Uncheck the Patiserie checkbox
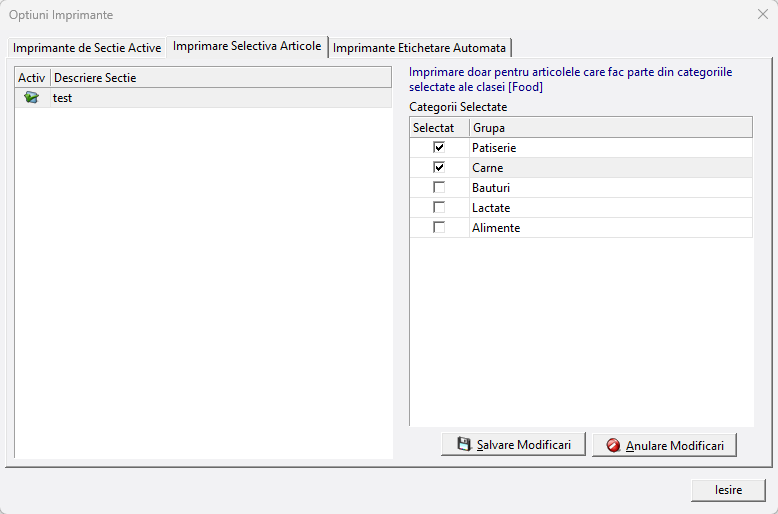This screenshot has width=778, height=514. 439,147
